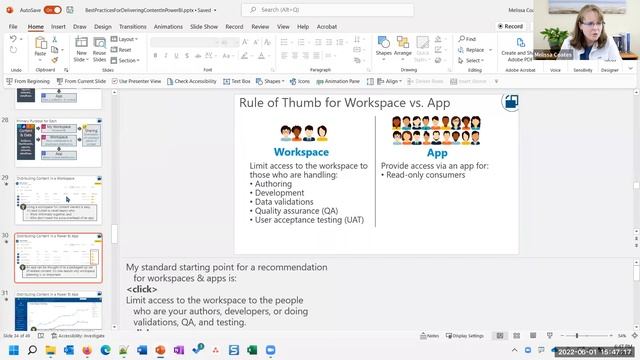
Task: Click the text highlight color swatch
Action: (x=244, y=56)
